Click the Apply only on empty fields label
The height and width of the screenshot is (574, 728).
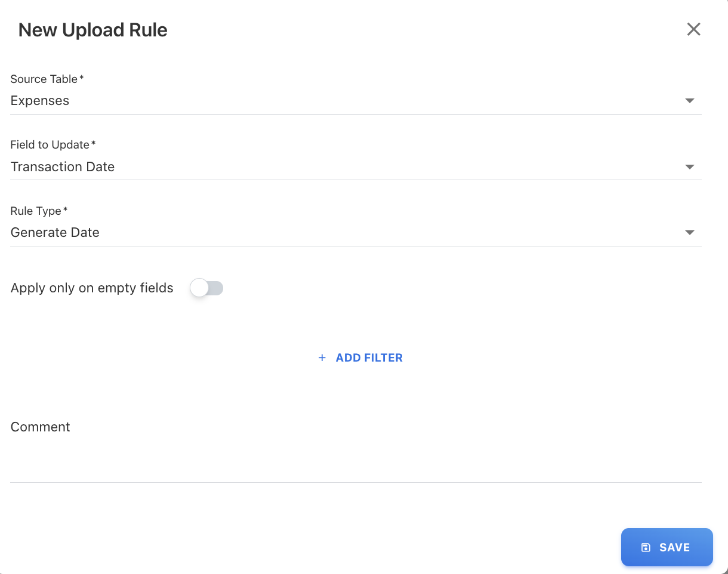pyautogui.click(x=92, y=288)
